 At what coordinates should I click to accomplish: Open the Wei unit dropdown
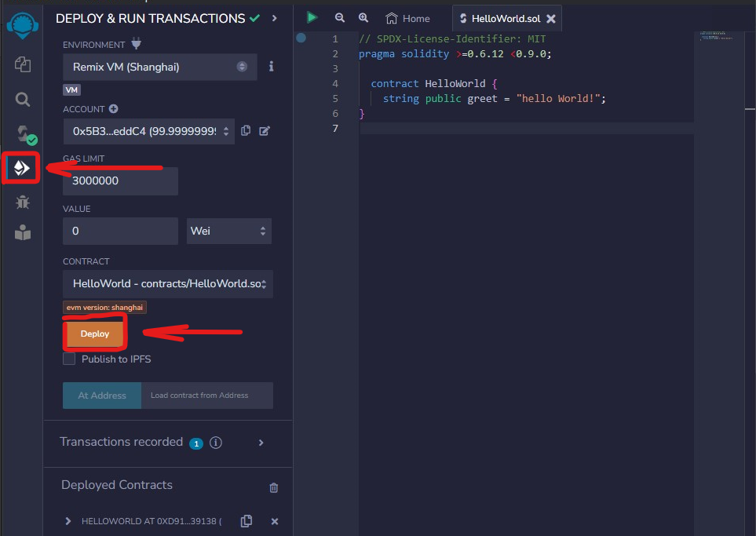tap(228, 232)
